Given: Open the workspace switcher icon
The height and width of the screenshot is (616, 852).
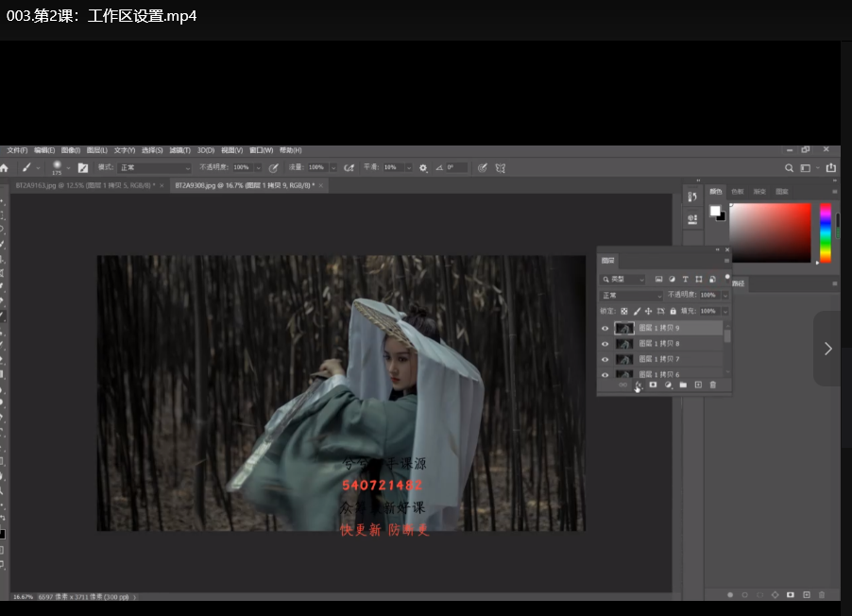Looking at the screenshot, I should (806, 168).
